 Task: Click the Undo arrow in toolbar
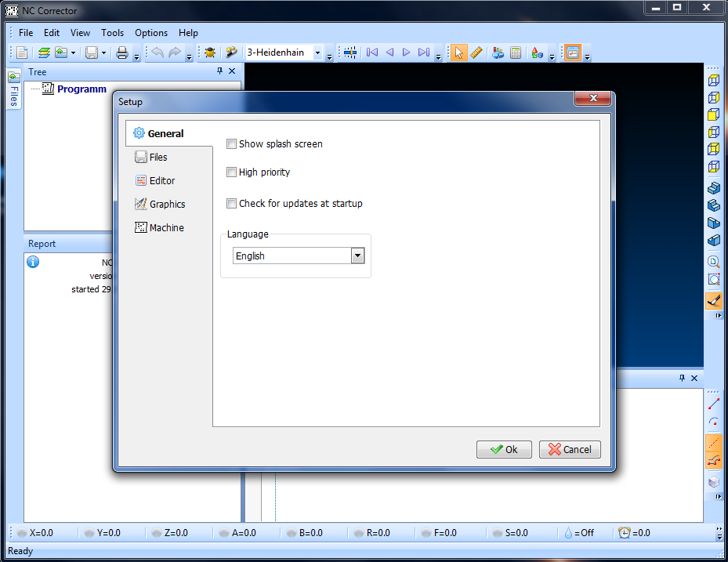(x=158, y=53)
